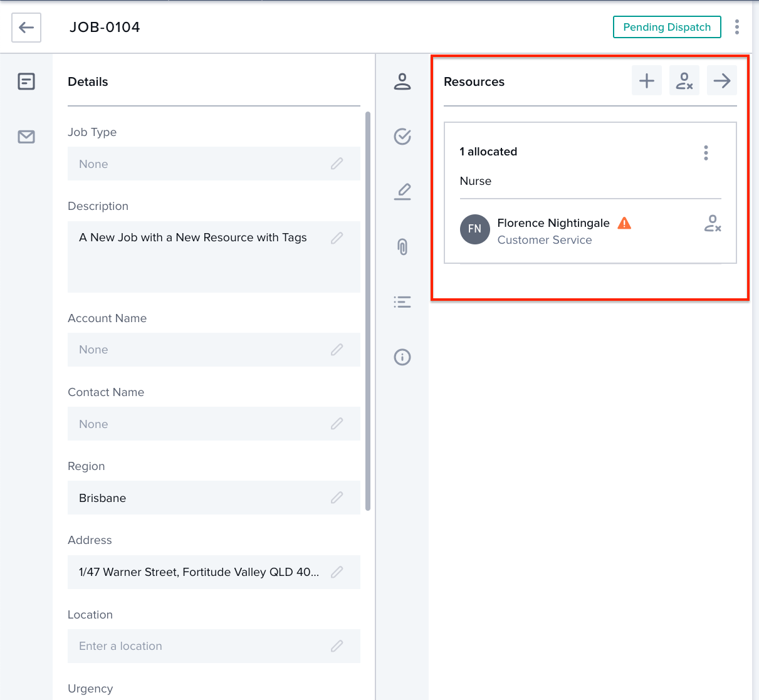The height and width of the screenshot is (700, 759).
Task: Remove all resources using remove-person icon
Action: click(x=684, y=80)
